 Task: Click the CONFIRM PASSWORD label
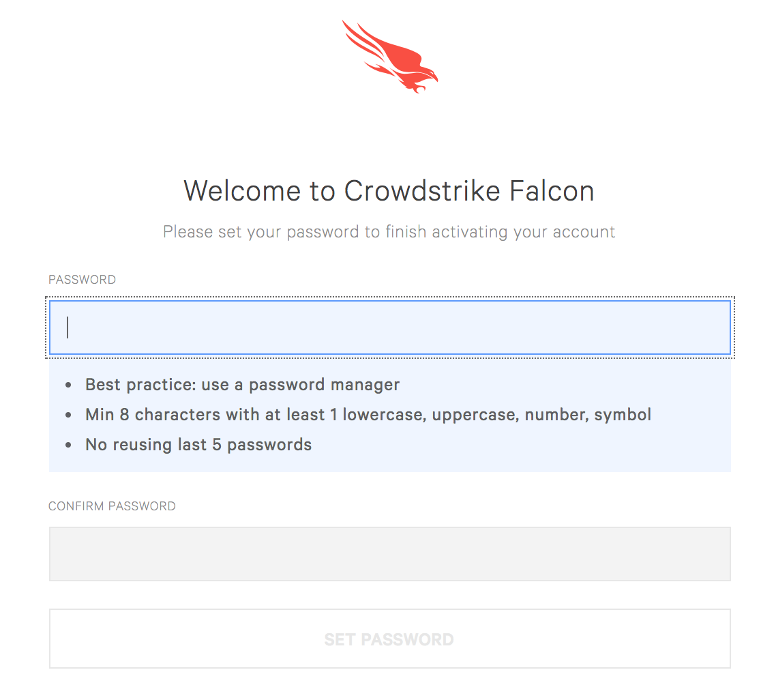click(x=112, y=506)
